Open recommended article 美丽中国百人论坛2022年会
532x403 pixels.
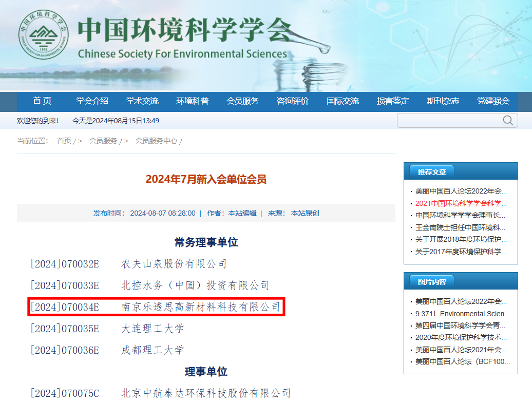pos(461,191)
